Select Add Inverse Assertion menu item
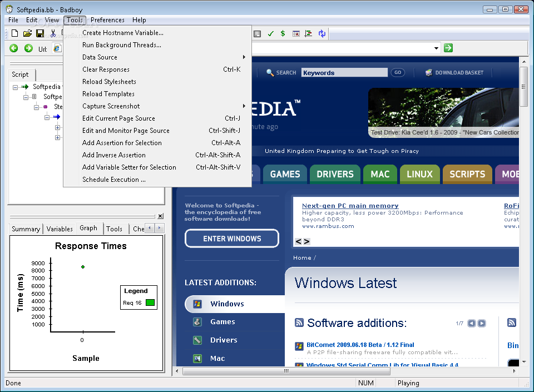Viewport: 534px width, 392px height. click(x=157, y=155)
